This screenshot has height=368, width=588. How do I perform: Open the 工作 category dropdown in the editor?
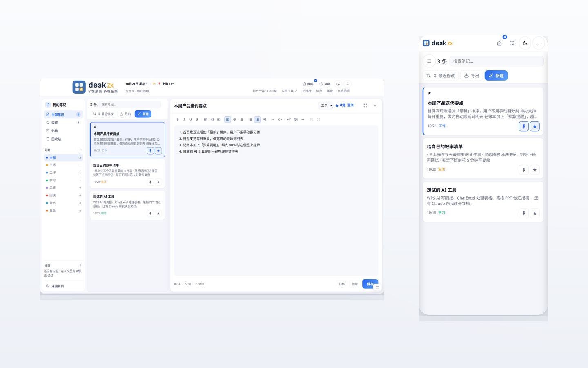coord(326,105)
